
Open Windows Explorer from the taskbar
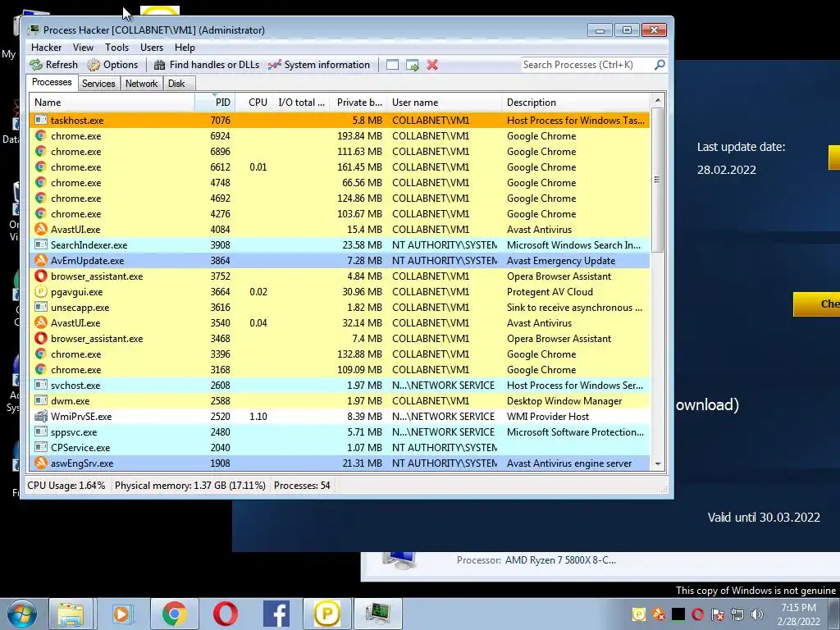tap(71, 614)
